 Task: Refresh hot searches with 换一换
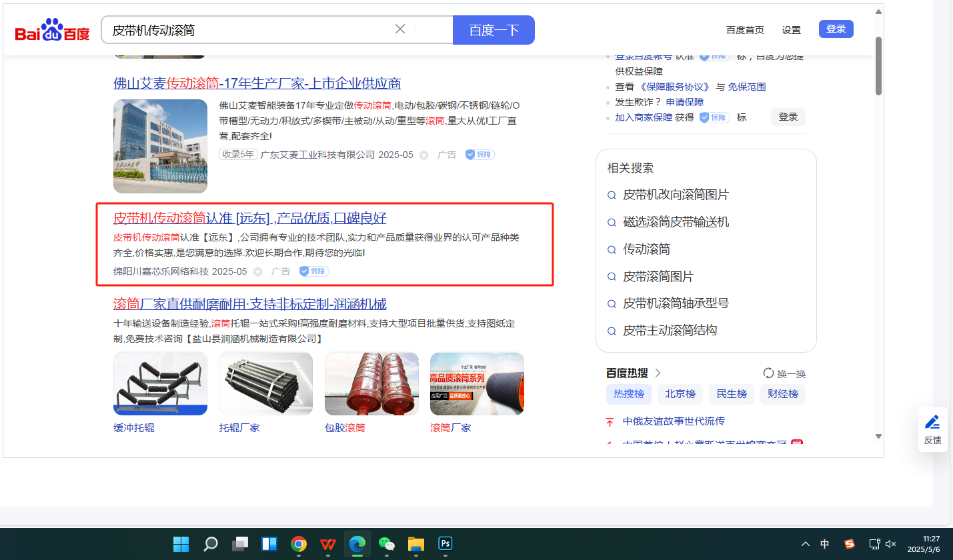tap(784, 374)
